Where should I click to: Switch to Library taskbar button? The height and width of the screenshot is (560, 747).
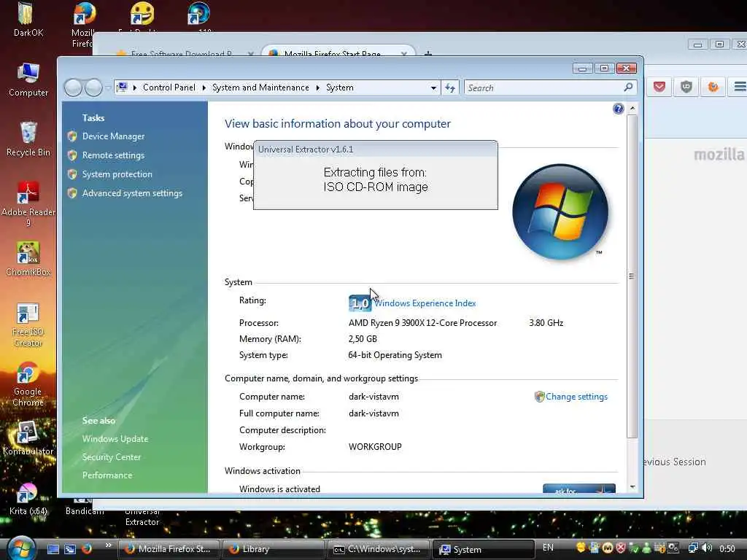coord(273,549)
